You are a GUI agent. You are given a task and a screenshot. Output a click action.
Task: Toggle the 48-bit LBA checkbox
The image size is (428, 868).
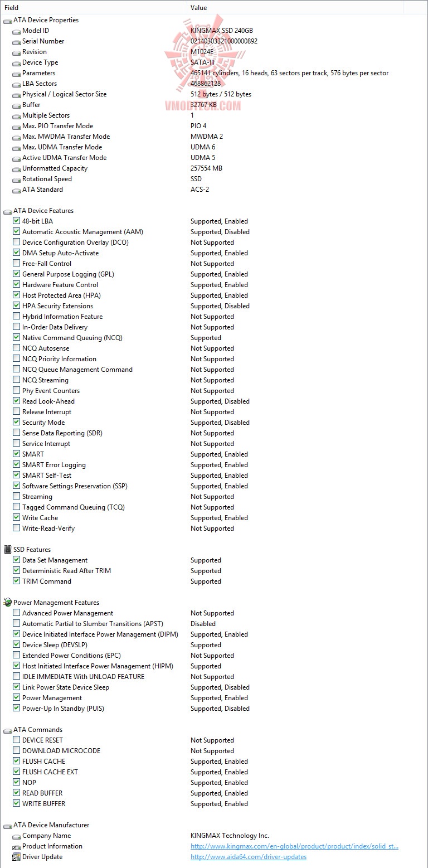[17, 221]
